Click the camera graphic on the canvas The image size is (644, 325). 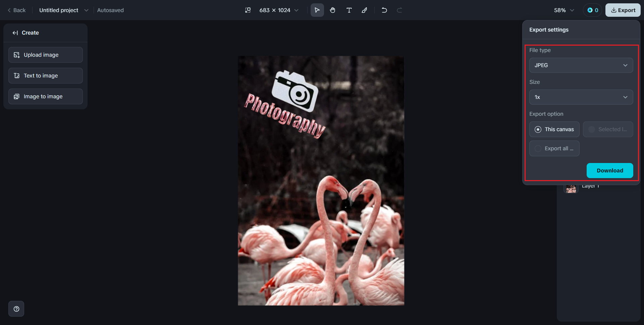pos(294,91)
